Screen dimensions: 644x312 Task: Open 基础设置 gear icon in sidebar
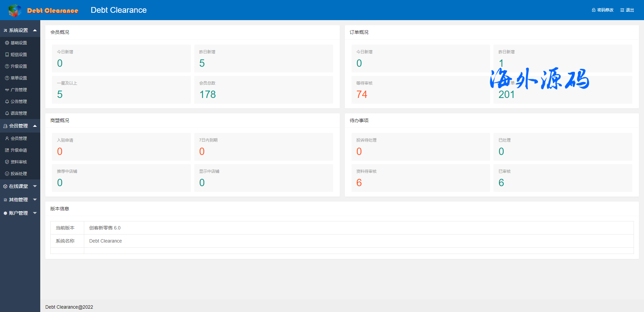point(7,43)
